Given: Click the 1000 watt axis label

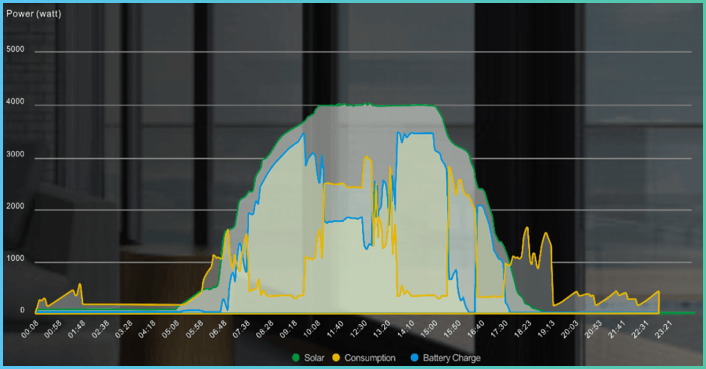Looking at the screenshot, I should [x=15, y=259].
